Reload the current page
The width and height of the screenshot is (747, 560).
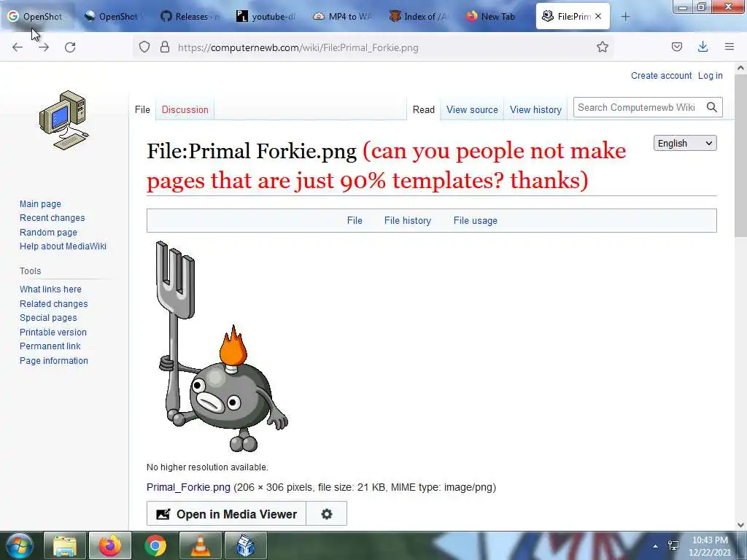[70, 47]
